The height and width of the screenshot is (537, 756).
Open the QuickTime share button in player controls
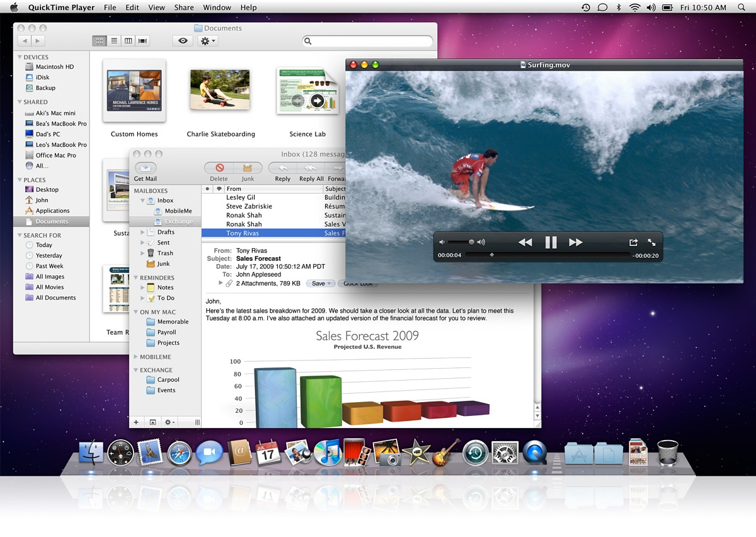pyautogui.click(x=633, y=242)
